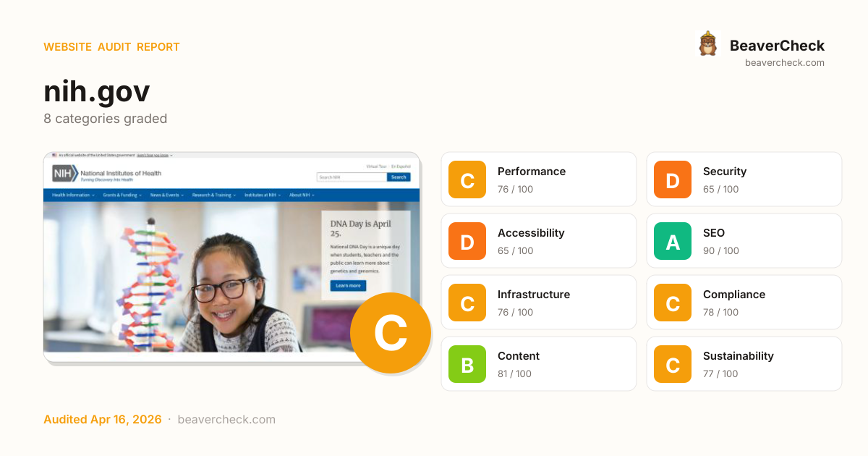Viewport: 868px width, 456px height.
Task: Open the Health Information dropdown menu
Action: pos(73,195)
